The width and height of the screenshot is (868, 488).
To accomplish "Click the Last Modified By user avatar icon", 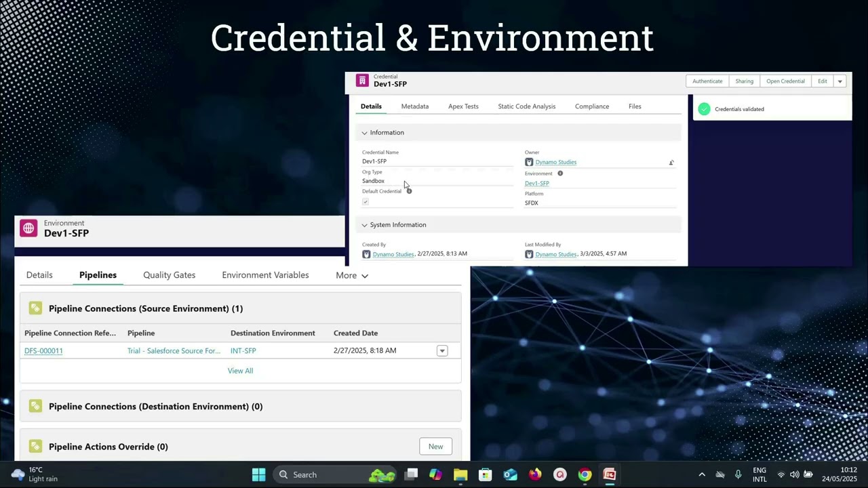I will coord(529,254).
